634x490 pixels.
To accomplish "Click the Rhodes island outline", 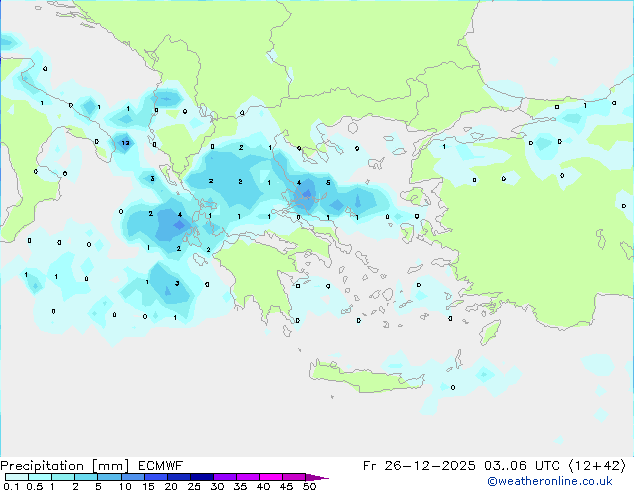I will click(x=490, y=332).
